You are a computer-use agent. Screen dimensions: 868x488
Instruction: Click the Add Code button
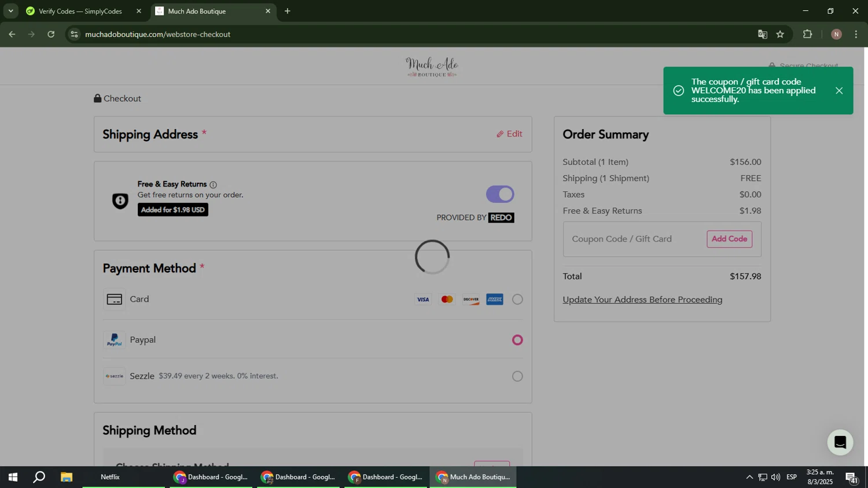click(x=729, y=239)
